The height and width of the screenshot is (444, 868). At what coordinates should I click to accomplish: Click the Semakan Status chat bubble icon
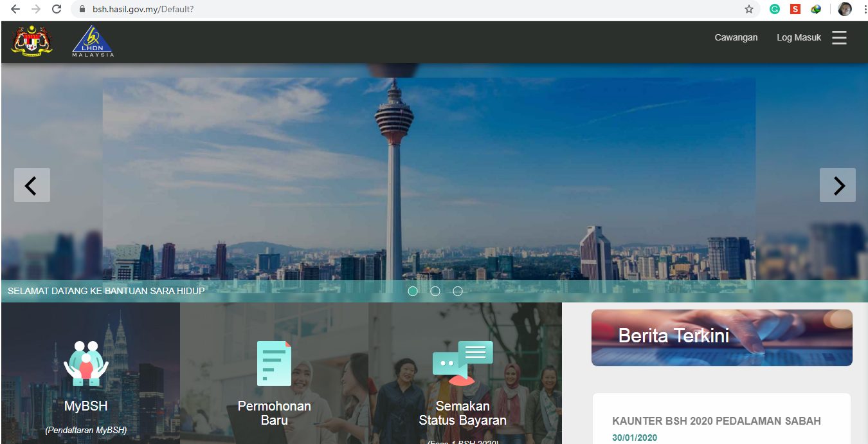(462, 364)
